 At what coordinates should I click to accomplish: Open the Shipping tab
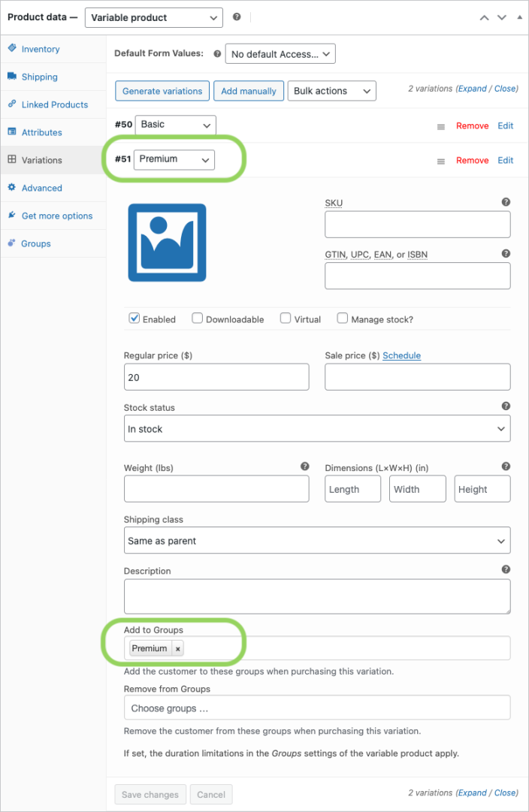53,77
